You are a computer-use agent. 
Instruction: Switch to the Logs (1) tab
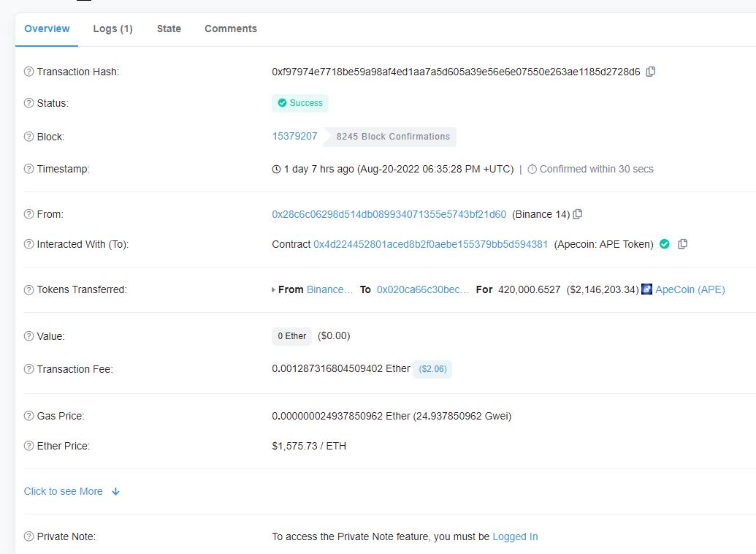(112, 29)
